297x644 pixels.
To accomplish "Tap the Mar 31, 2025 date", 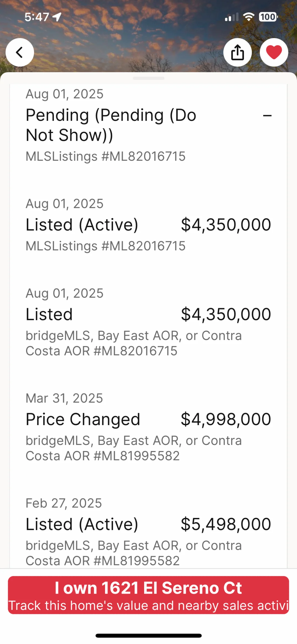I will tap(64, 398).
